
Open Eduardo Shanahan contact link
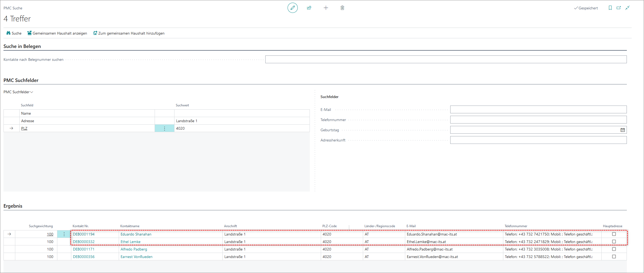click(136, 234)
